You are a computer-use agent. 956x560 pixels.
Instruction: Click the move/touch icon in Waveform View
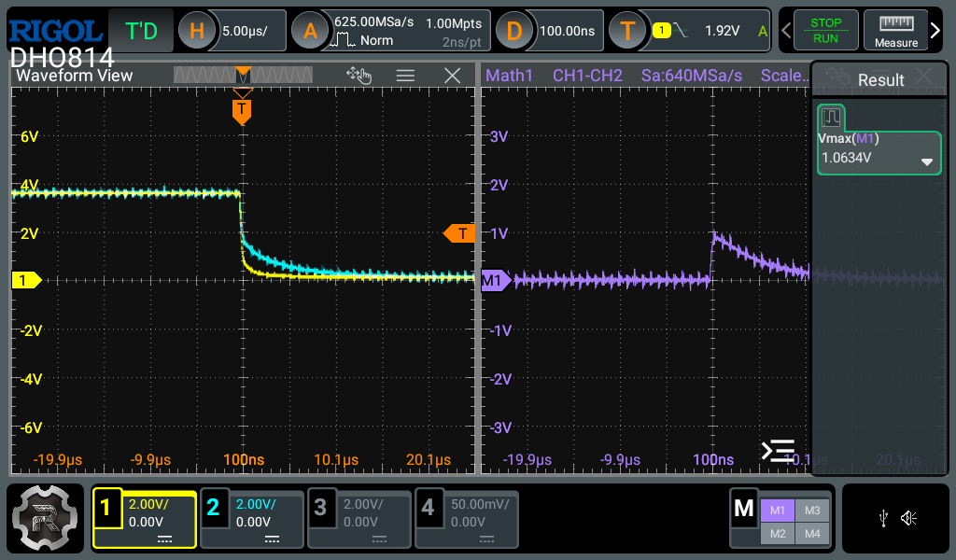[358, 76]
